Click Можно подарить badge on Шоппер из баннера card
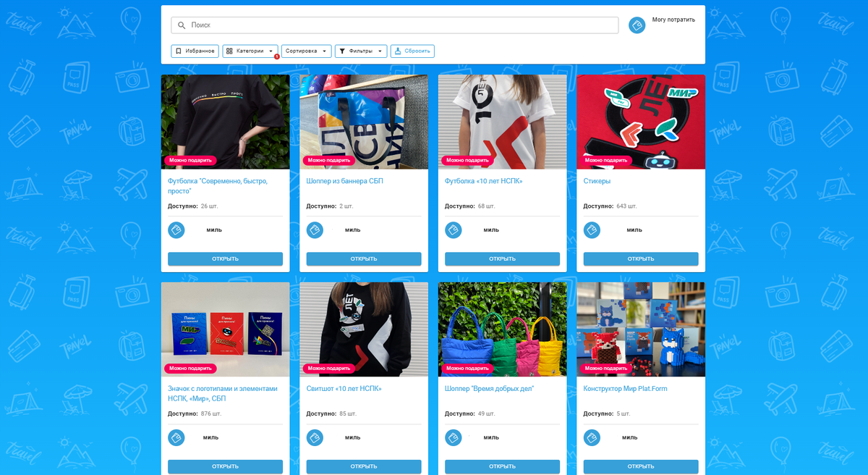This screenshot has width=868, height=475. 329,160
